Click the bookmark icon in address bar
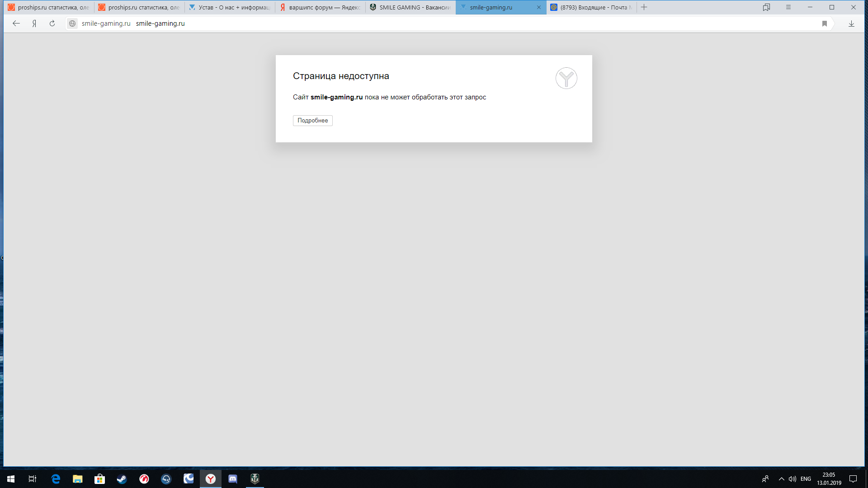The height and width of the screenshot is (488, 868). 824,23
